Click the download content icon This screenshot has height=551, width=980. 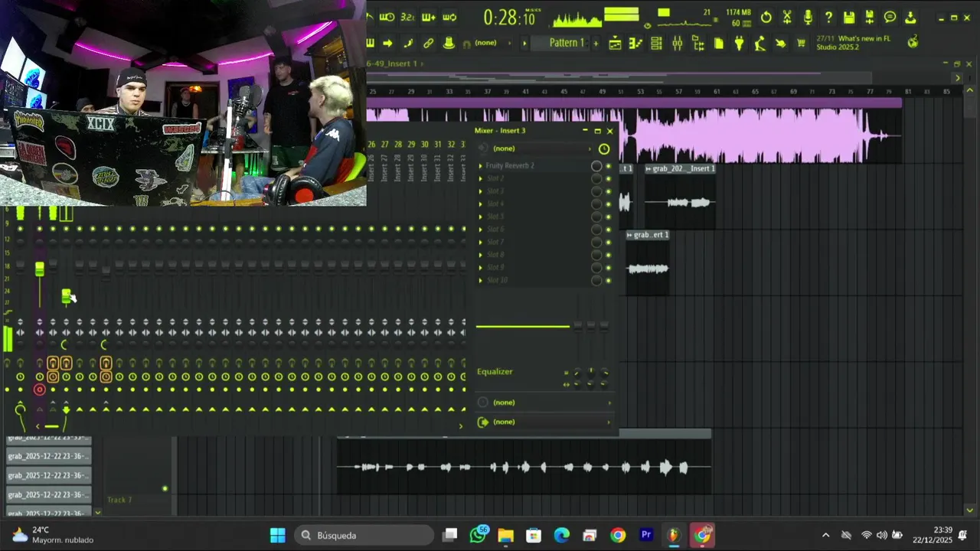pyautogui.click(x=911, y=17)
